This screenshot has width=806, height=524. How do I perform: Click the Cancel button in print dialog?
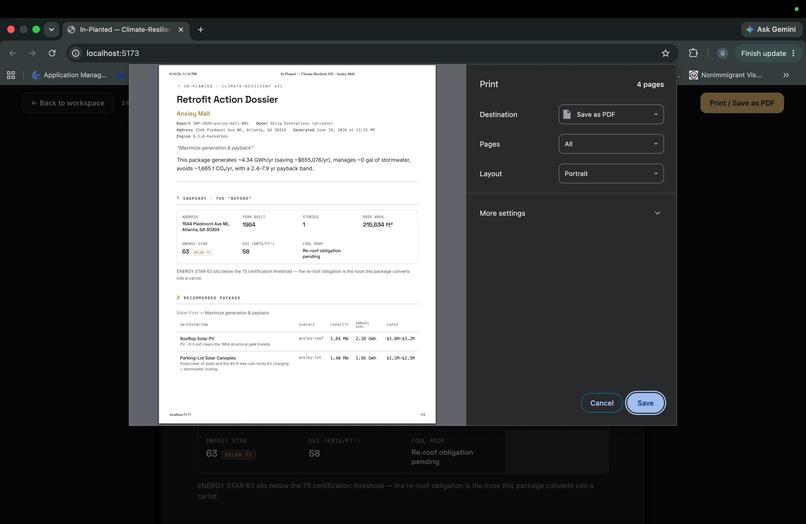coord(601,403)
